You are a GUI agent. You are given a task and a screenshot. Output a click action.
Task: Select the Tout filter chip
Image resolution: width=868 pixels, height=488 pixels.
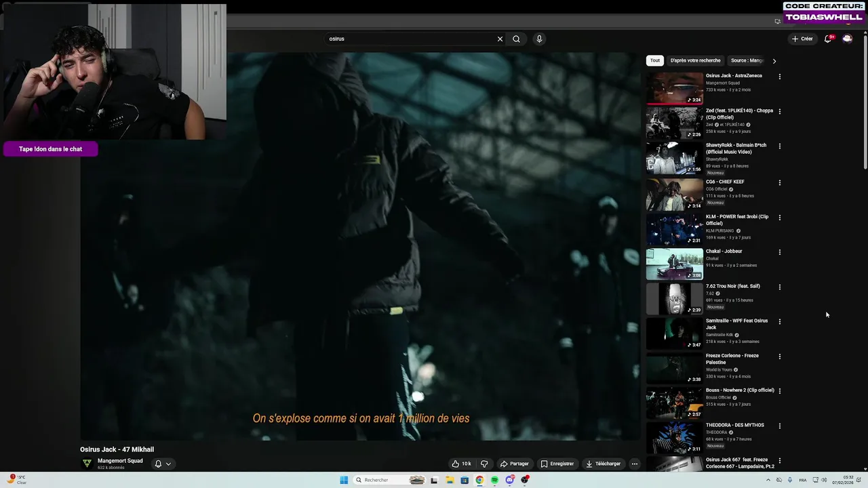coord(655,60)
